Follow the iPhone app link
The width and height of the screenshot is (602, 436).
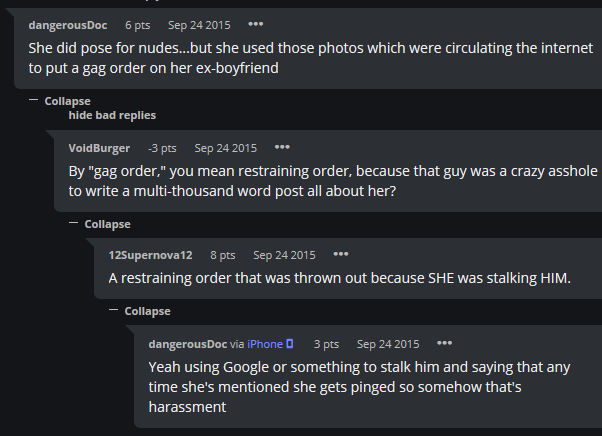click(265, 344)
